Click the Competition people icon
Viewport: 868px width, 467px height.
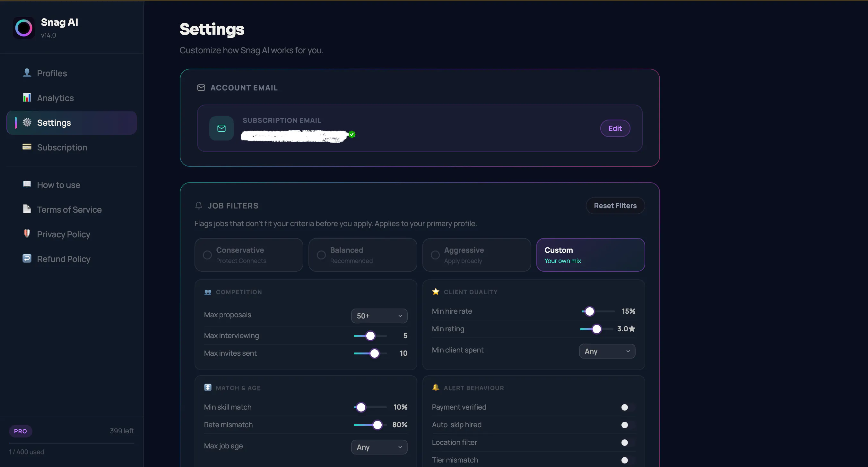point(208,292)
